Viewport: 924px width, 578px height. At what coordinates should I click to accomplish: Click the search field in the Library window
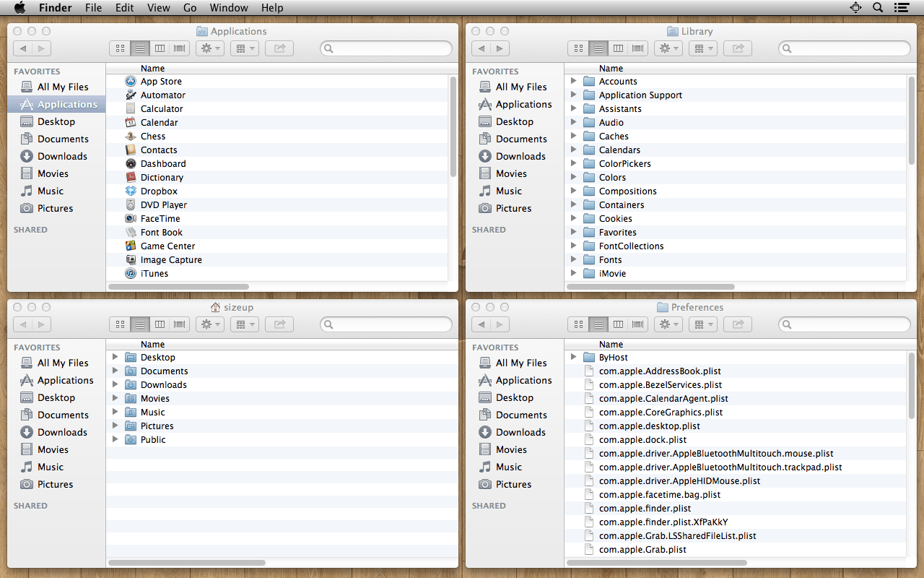pos(844,48)
